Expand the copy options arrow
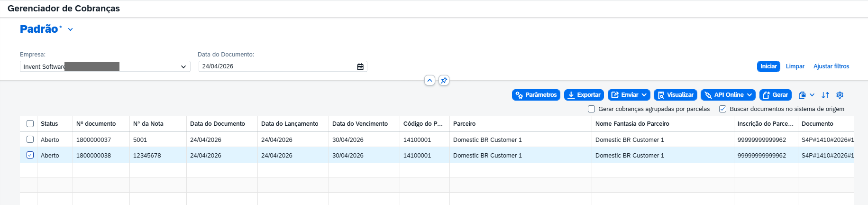Image resolution: width=868 pixels, height=205 pixels. tap(812, 95)
